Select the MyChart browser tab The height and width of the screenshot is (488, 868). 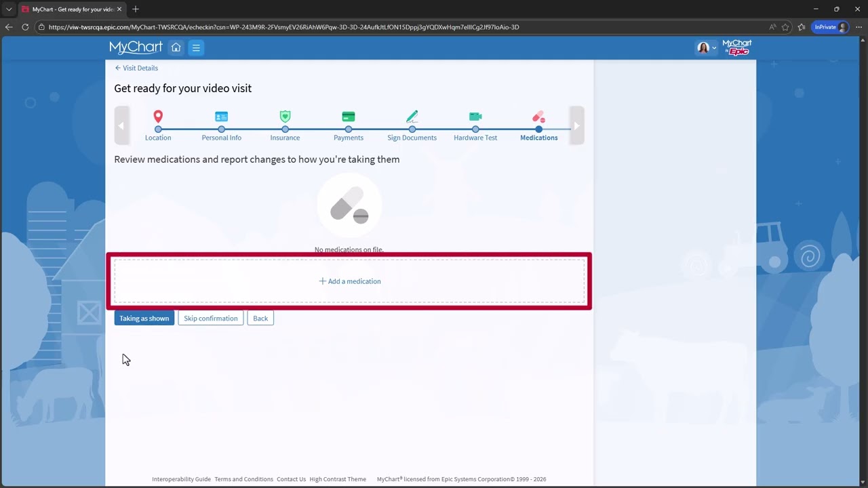71,9
